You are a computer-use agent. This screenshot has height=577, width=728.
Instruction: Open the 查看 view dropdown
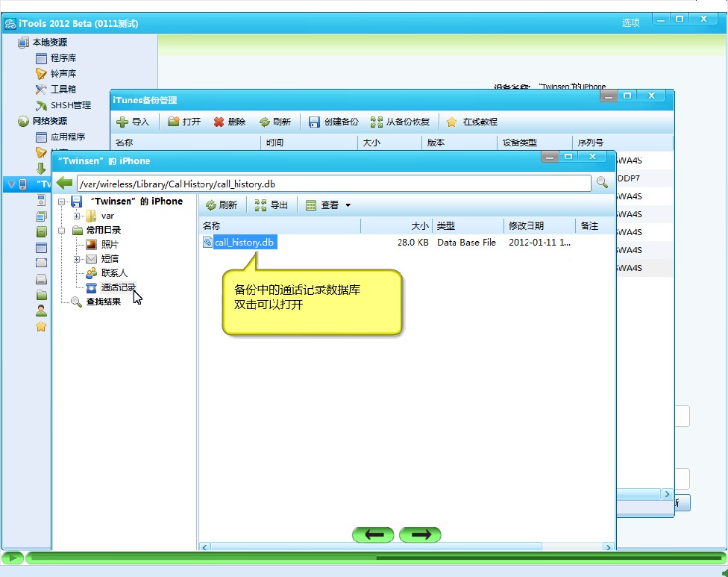[x=328, y=205]
